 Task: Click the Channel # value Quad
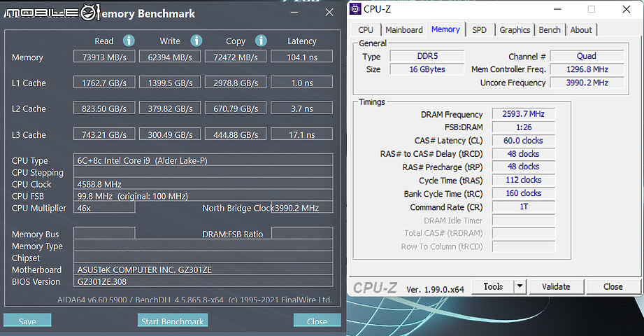click(587, 56)
